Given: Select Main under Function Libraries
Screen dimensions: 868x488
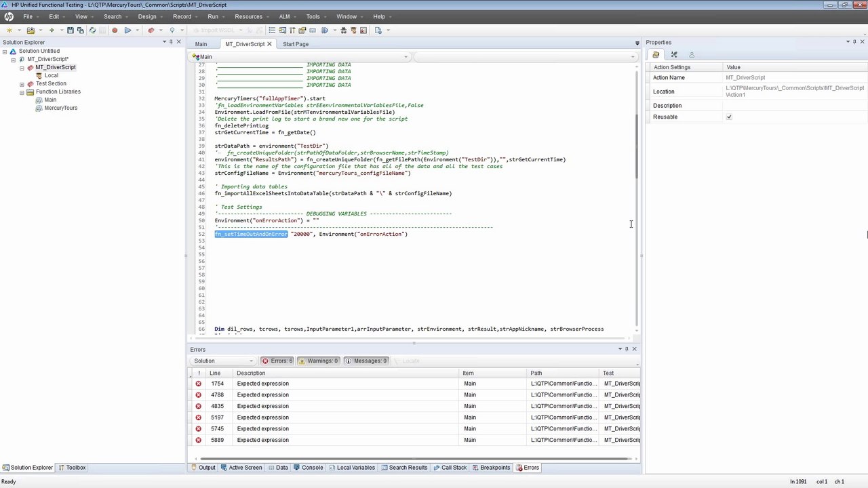Looking at the screenshot, I should click(50, 100).
